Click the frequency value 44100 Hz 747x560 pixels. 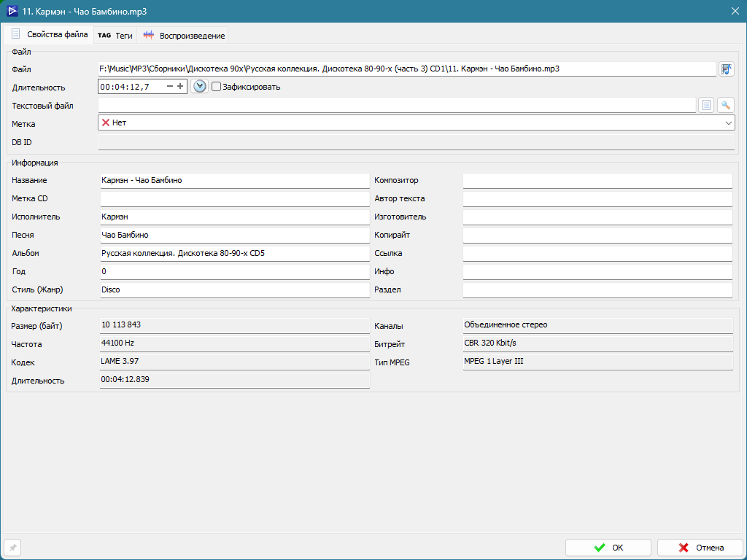click(234, 343)
